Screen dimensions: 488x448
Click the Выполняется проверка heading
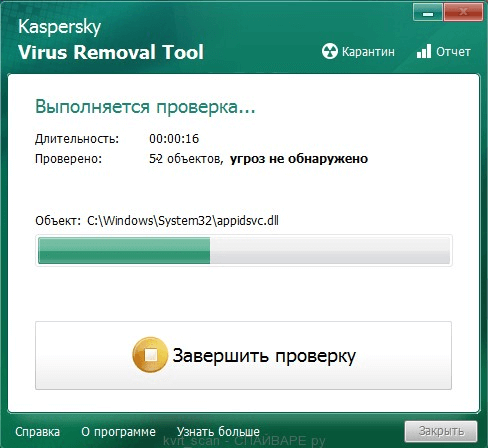click(x=145, y=107)
